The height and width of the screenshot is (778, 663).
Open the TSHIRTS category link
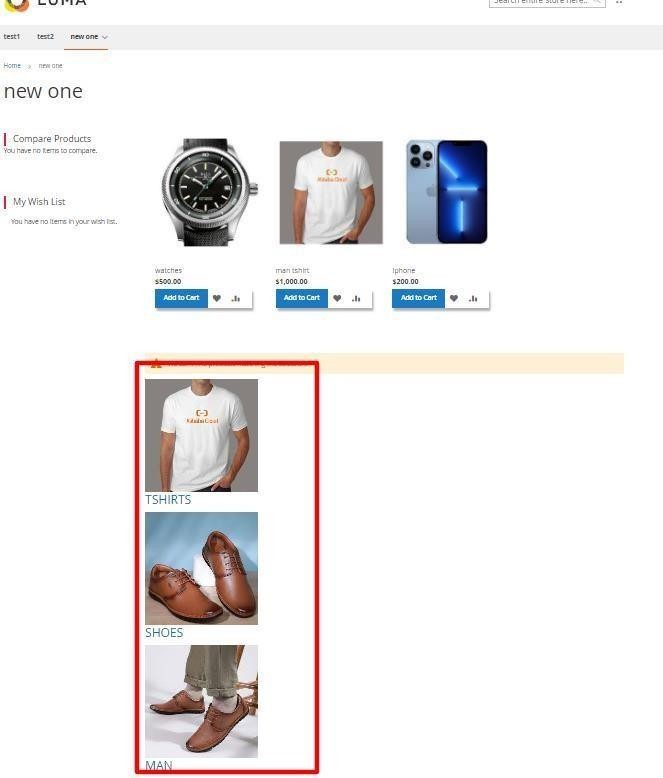tap(168, 500)
